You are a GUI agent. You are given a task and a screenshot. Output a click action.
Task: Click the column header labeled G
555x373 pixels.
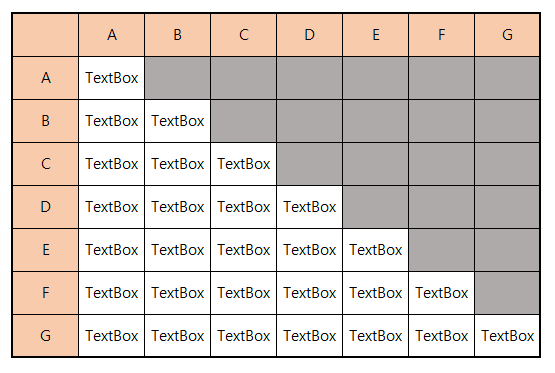pos(507,35)
